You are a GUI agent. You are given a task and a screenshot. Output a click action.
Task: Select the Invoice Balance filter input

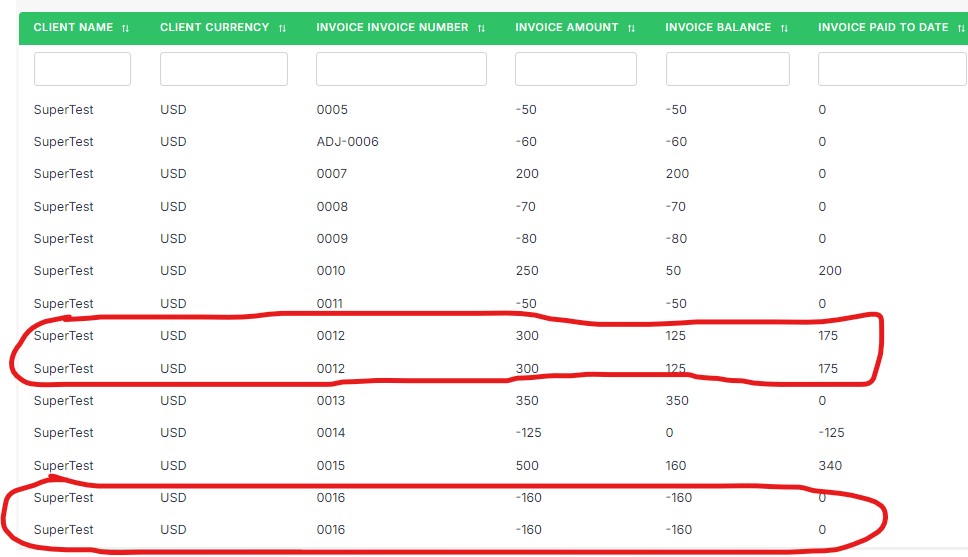(x=727, y=69)
